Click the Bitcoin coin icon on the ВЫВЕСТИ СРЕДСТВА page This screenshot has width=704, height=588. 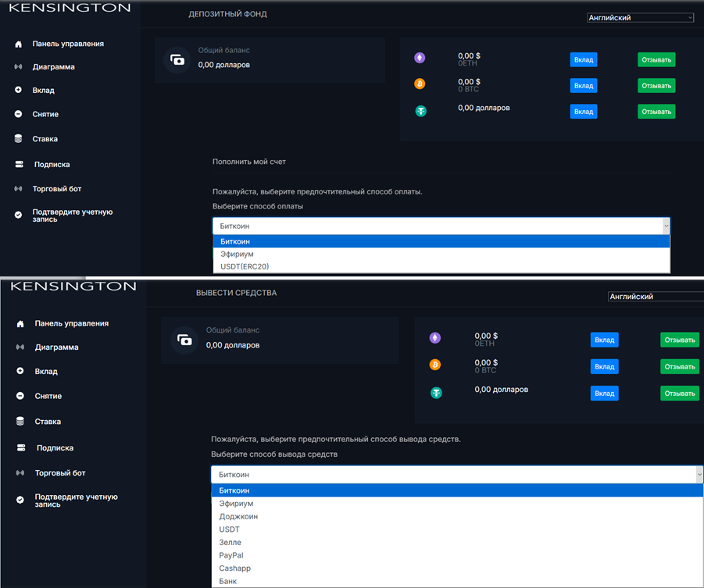click(x=435, y=365)
